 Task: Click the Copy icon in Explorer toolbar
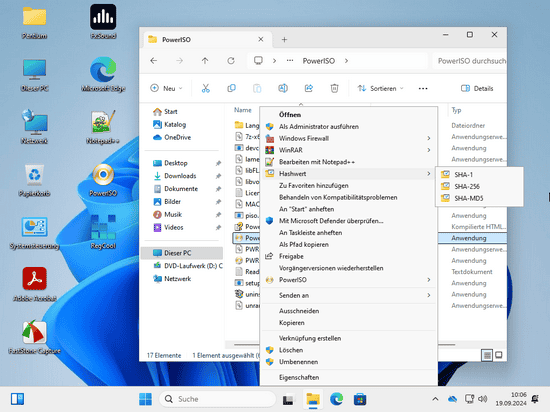[232, 88]
